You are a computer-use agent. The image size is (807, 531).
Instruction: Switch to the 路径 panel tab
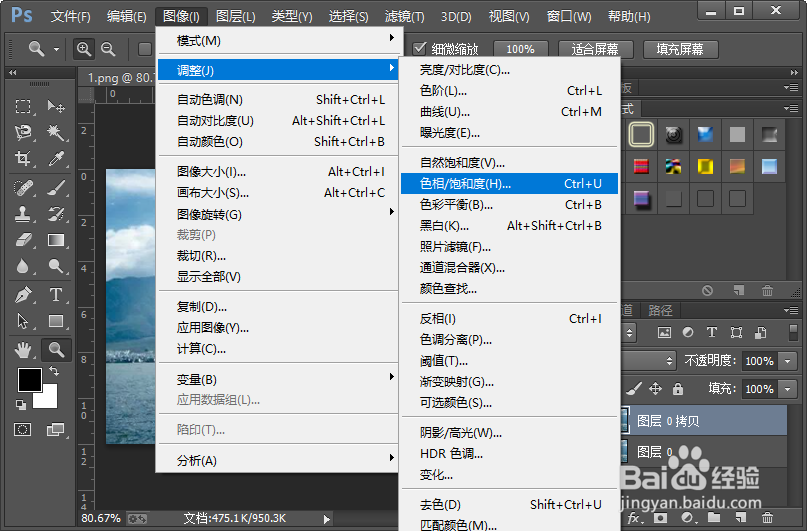[x=660, y=310]
